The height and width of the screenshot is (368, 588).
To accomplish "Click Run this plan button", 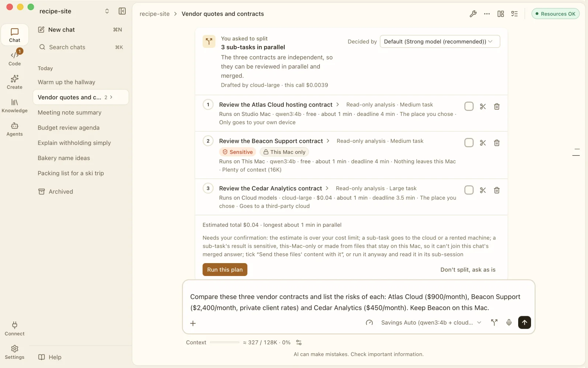I will pyautogui.click(x=225, y=270).
